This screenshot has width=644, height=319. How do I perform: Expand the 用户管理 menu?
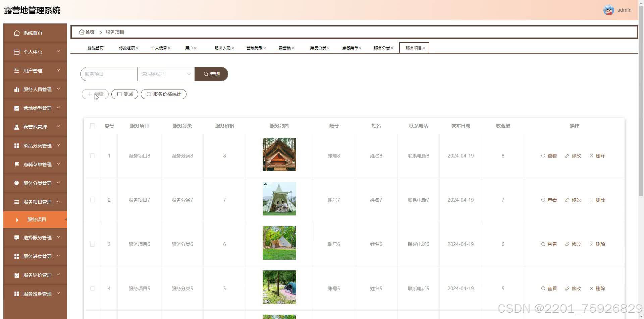pyautogui.click(x=58, y=70)
